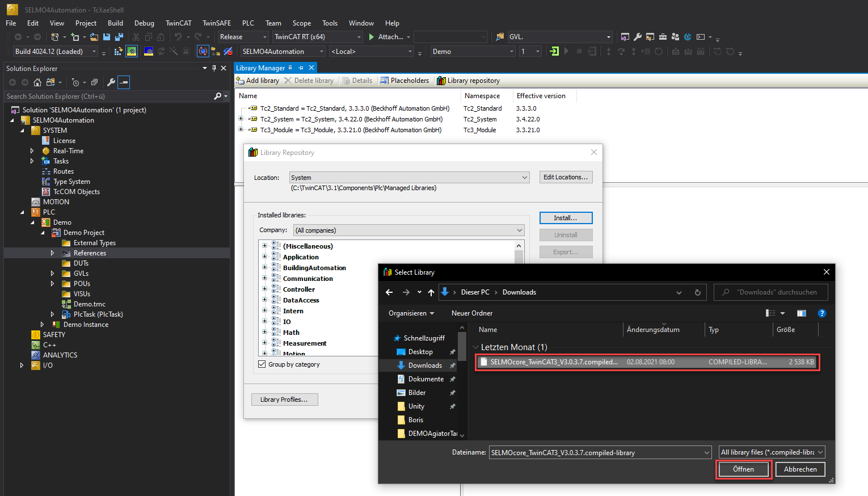Click Library repository toolbar button

point(469,81)
